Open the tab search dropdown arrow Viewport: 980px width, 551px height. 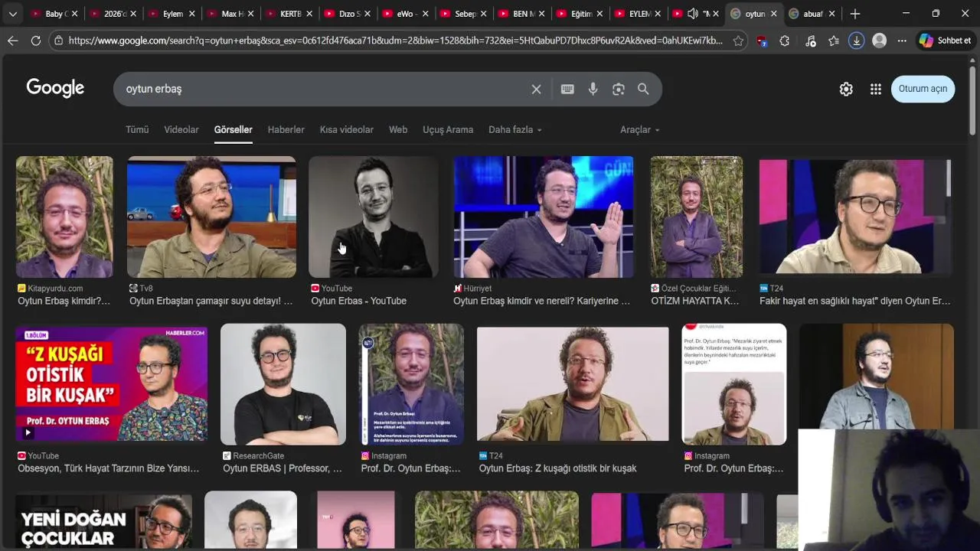click(x=12, y=14)
